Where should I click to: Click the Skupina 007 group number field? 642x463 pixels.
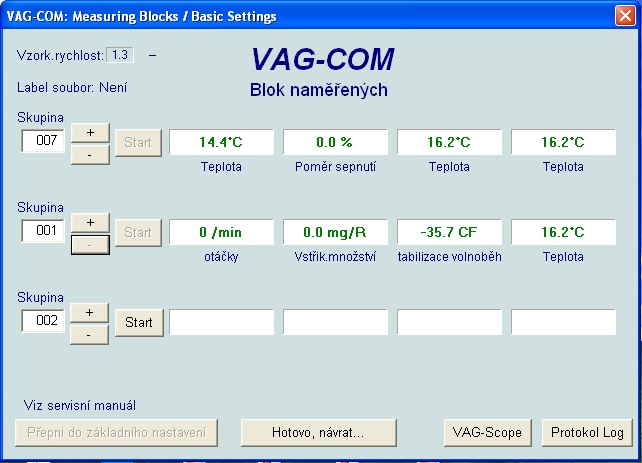pos(43,141)
